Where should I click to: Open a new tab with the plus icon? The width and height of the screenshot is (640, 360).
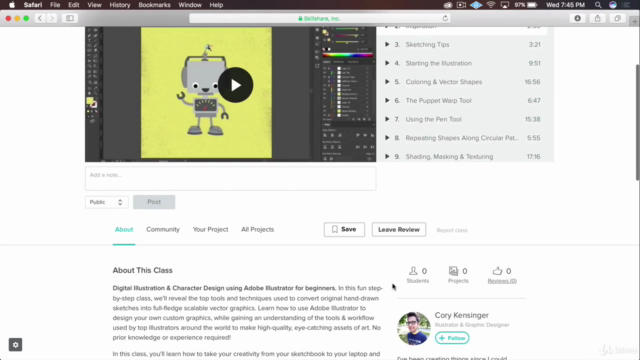[x=634, y=22]
